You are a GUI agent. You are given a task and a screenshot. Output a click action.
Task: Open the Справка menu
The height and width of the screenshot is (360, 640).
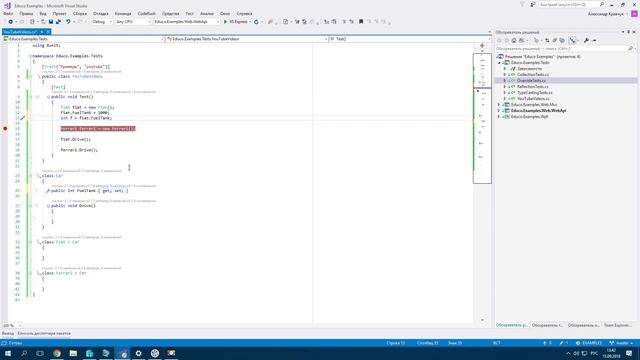pos(244,13)
